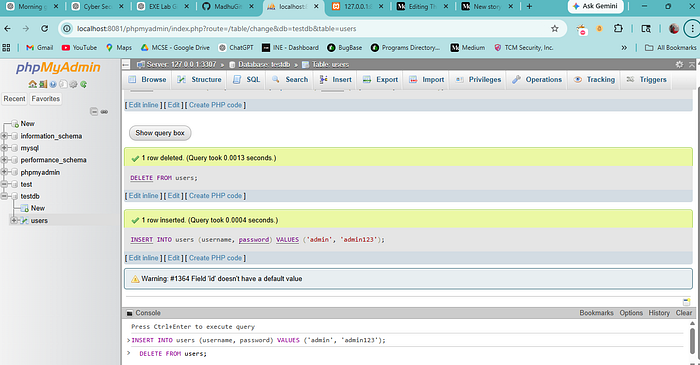The width and height of the screenshot is (700, 365).
Task: Open the Tracking tab
Action: [594, 79]
